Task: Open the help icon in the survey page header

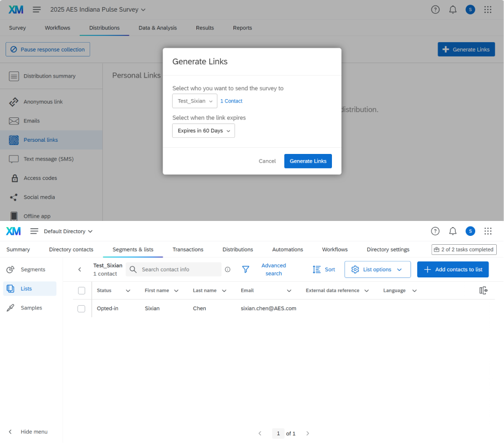Action: [435, 9]
